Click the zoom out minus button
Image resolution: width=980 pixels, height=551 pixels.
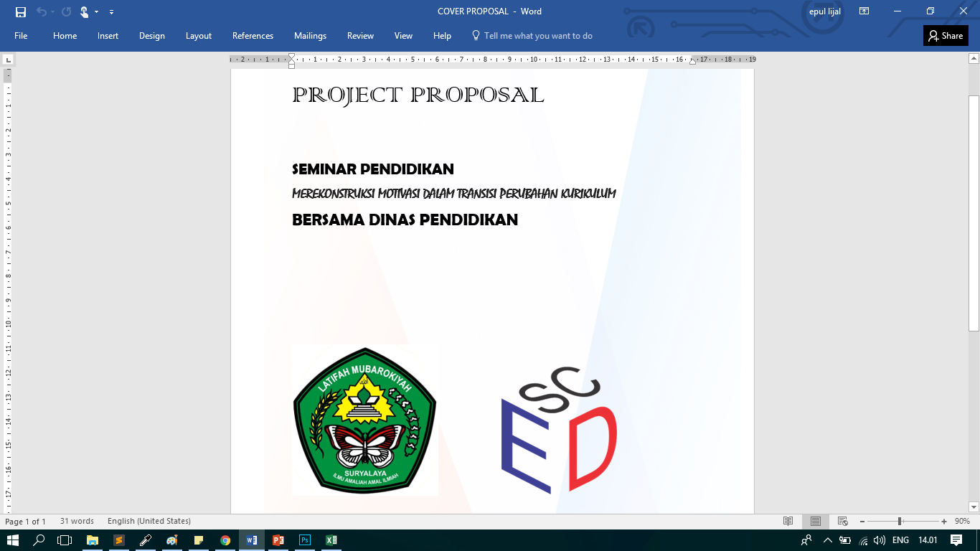coord(862,522)
